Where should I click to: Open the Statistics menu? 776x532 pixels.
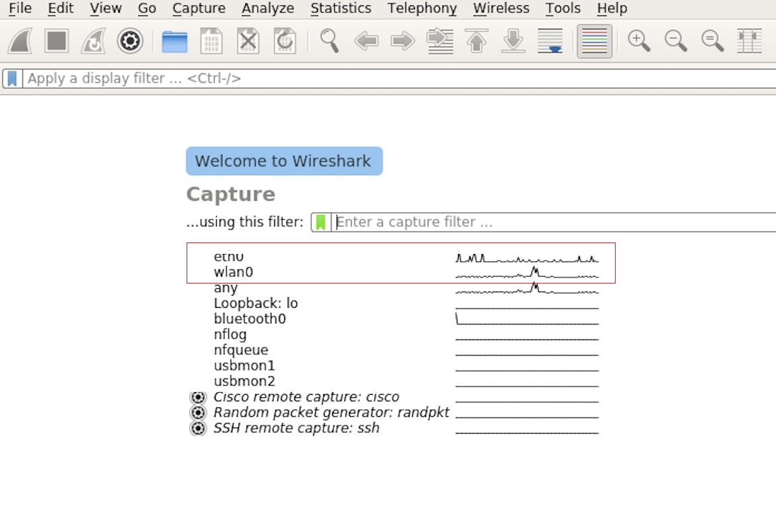coord(341,9)
